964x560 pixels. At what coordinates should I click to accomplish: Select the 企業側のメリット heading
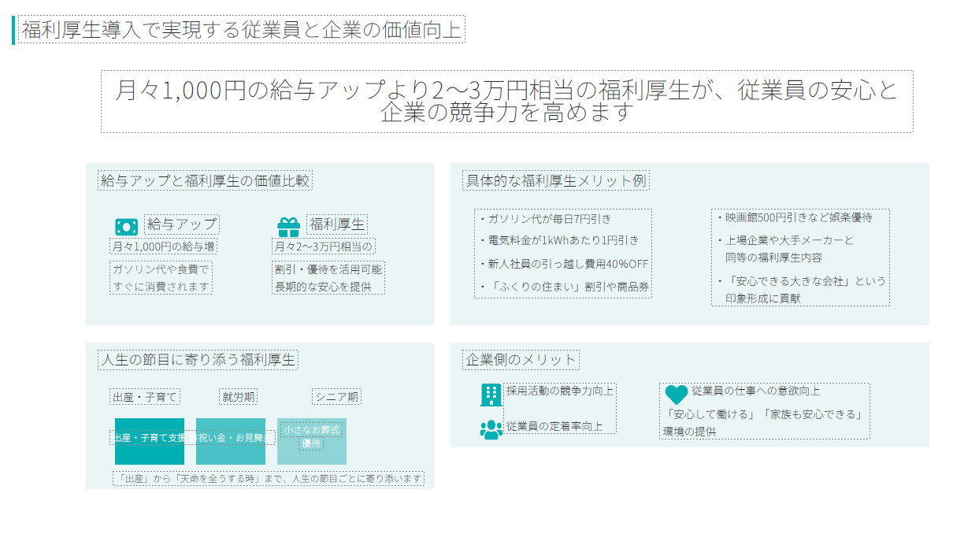521,360
